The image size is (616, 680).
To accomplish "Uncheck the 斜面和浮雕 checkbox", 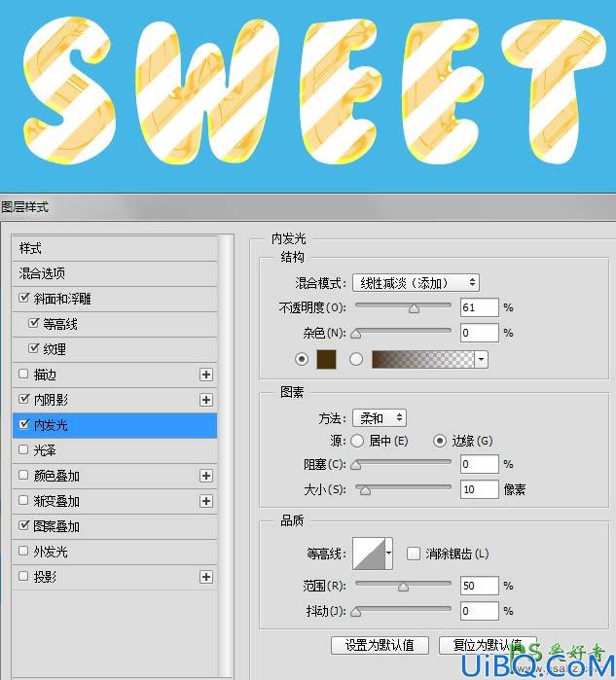I will point(24,298).
